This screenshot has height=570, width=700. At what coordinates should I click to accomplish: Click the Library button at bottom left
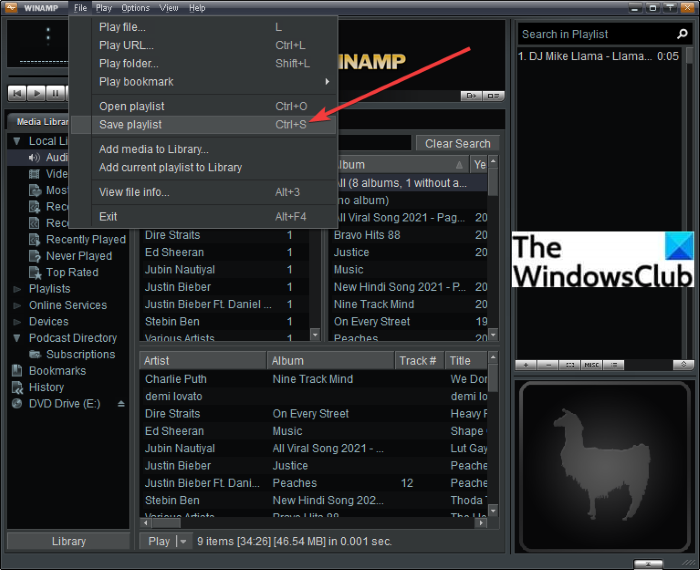68,541
